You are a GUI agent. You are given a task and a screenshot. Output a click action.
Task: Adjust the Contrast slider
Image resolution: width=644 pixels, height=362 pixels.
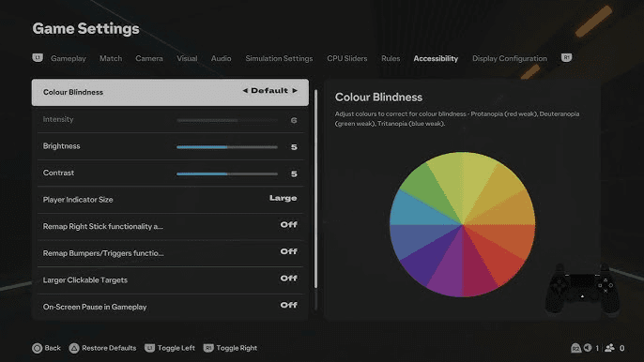tap(227, 174)
